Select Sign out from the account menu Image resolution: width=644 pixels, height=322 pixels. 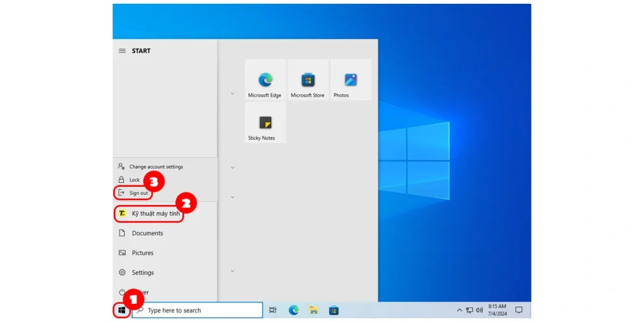pos(138,193)
